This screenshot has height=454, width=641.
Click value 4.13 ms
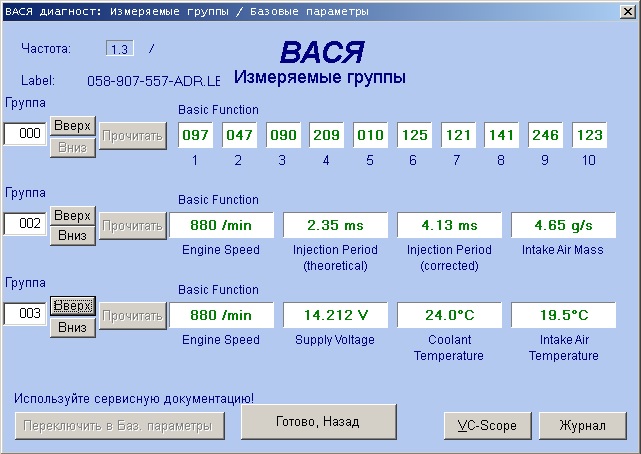coord(449,225)
